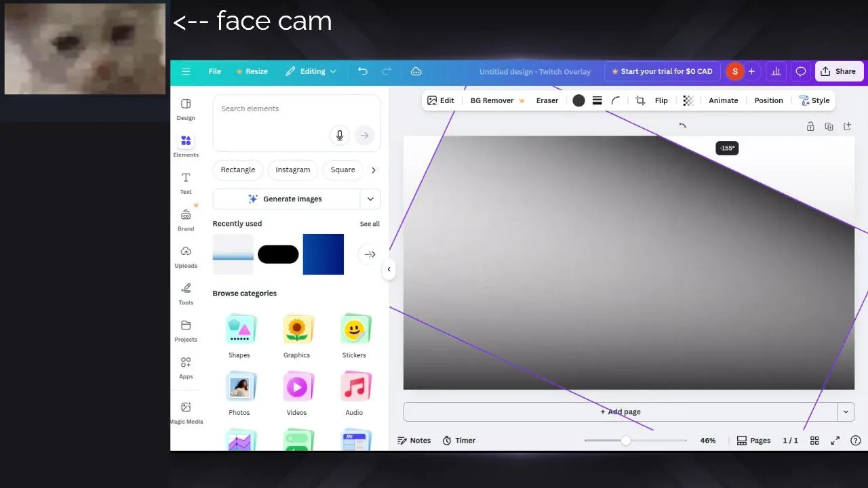Open the dark border color swatch

578,100
